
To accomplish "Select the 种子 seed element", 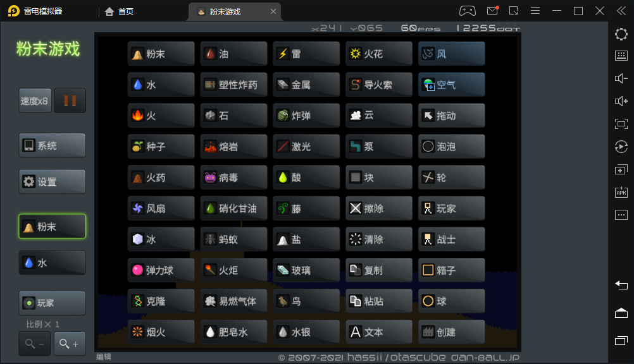I will tap(161, 146).
